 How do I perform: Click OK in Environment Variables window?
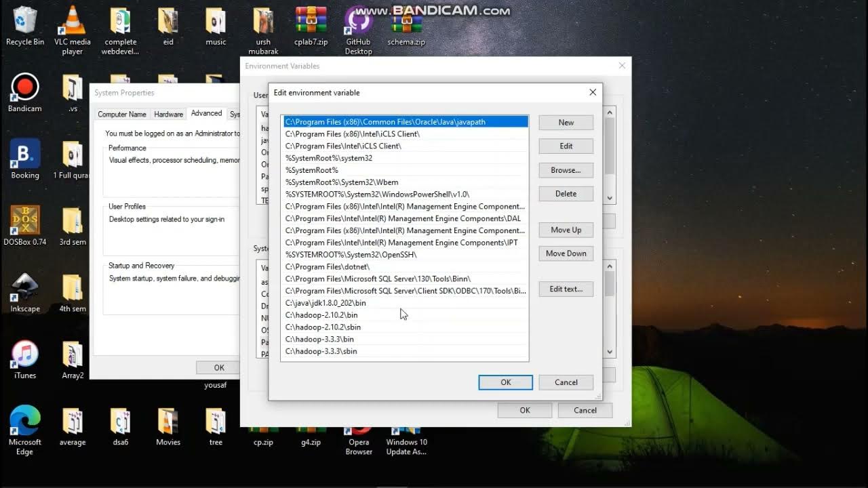(525, 410)
